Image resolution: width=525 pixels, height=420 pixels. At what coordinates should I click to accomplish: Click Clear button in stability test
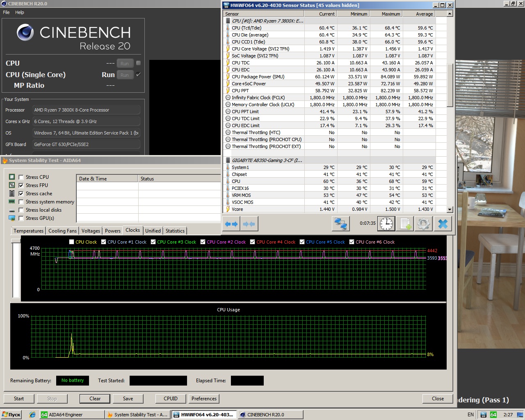[x=95, y=399]
